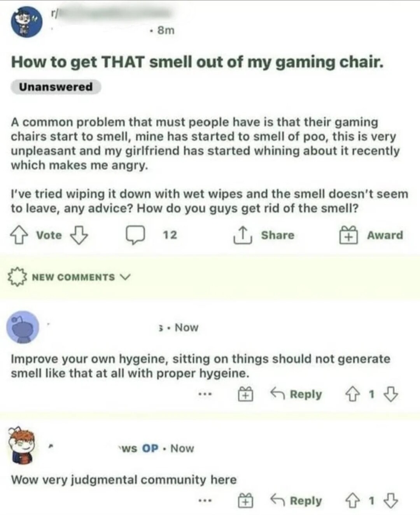Image resolution: width=420 pixels, height=515 pixels.
Task: Reply to the OP's judgmental comment
Action: tap(296, 501)
